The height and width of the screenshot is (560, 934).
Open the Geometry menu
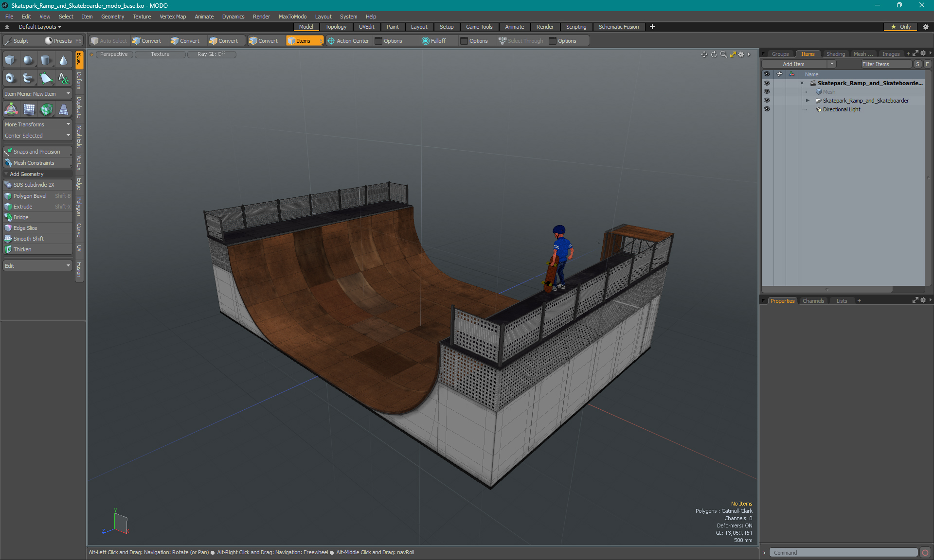(x=112, y=17)
